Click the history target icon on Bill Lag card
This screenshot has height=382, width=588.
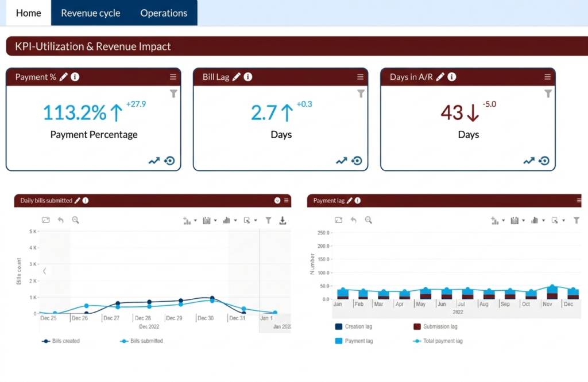tap(357, 161)
